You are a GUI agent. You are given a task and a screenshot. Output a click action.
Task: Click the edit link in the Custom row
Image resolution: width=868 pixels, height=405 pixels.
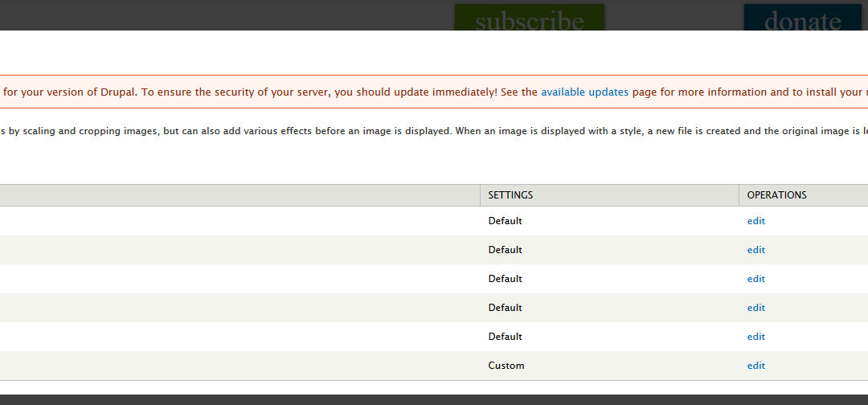(756, 366)
